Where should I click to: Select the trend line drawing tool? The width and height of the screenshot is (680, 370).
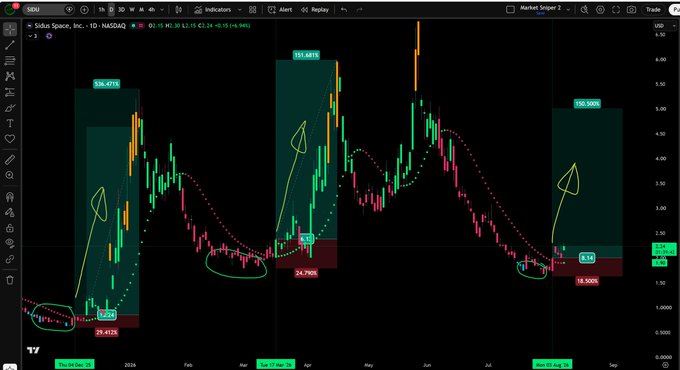pyautogui.click(x=10, y=45)
